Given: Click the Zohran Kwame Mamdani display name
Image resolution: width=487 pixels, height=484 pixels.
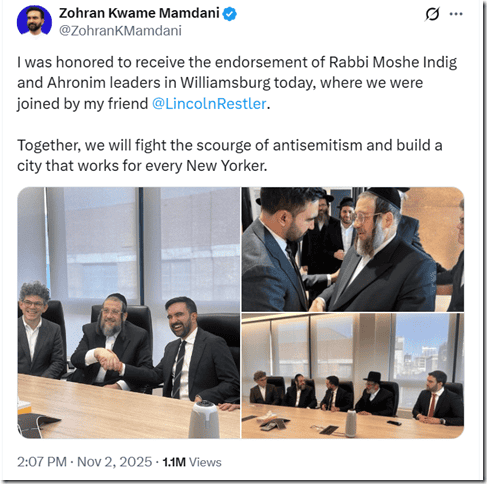Looking at the screenshot, I should point(139,13).
